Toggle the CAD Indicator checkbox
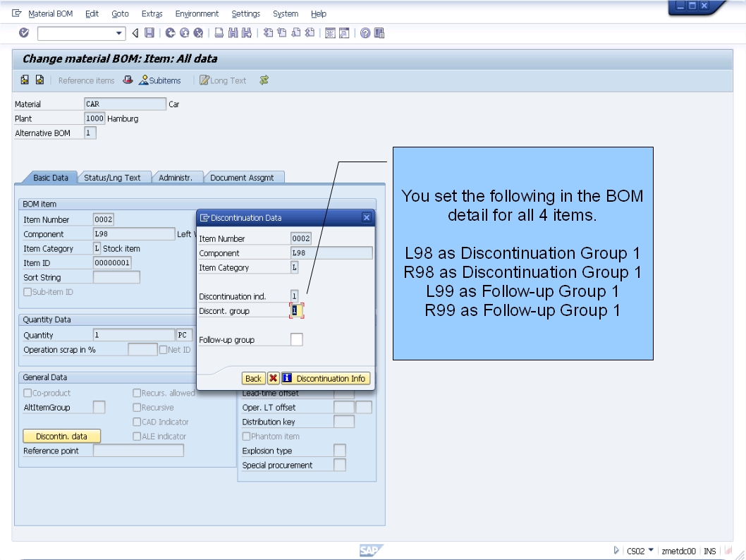 click(x=137, y=422)
